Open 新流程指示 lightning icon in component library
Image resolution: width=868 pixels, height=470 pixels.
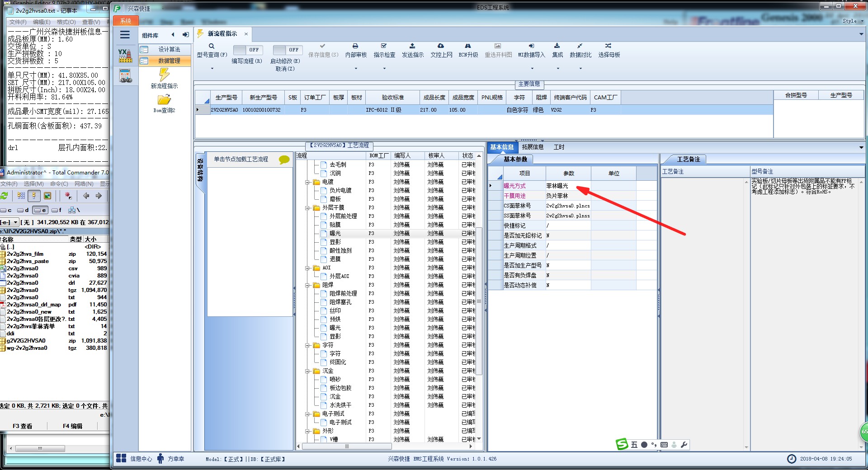click(164, 75)
